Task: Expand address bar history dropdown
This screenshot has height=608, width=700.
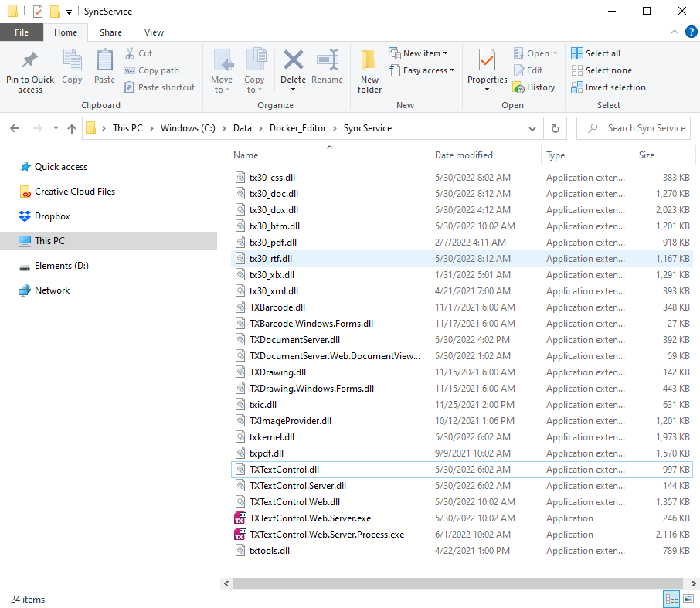Action: pyautogui.click(x=532, y=128)
